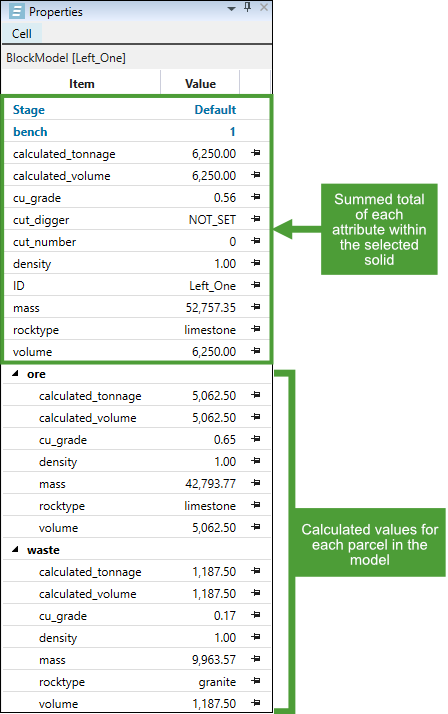
Task: Select the Stage Default row
Action: click(137, 110)
